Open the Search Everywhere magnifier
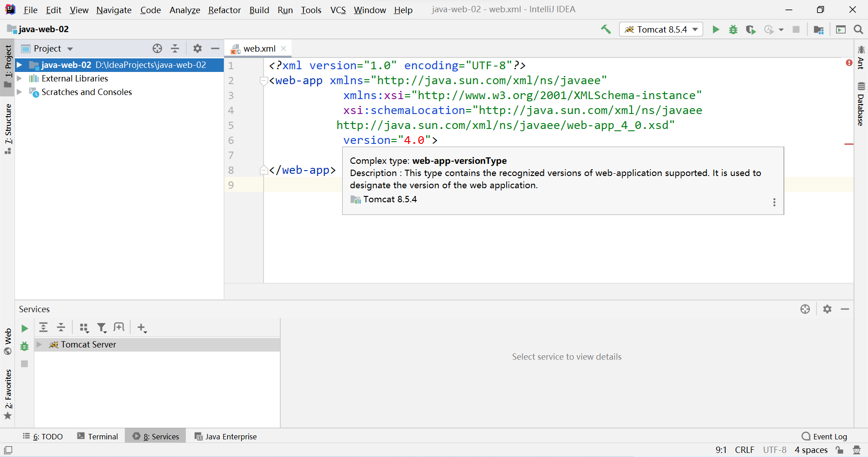This screenshot has width=868, height=457. 859,29
